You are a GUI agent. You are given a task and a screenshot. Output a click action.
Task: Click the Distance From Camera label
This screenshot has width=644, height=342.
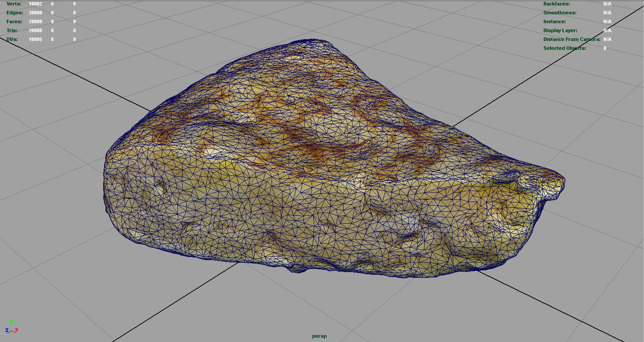[572, 39]
